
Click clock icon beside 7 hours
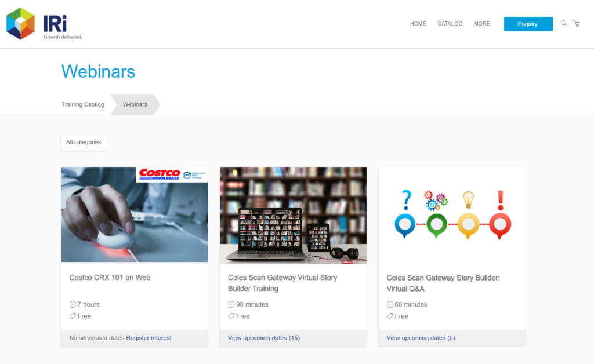(x=73, y=304)
